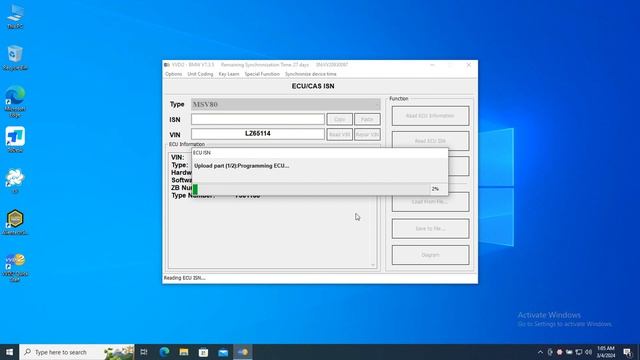
Task: Open the Mail app on taskbar
Action: (x=223, y=352)
